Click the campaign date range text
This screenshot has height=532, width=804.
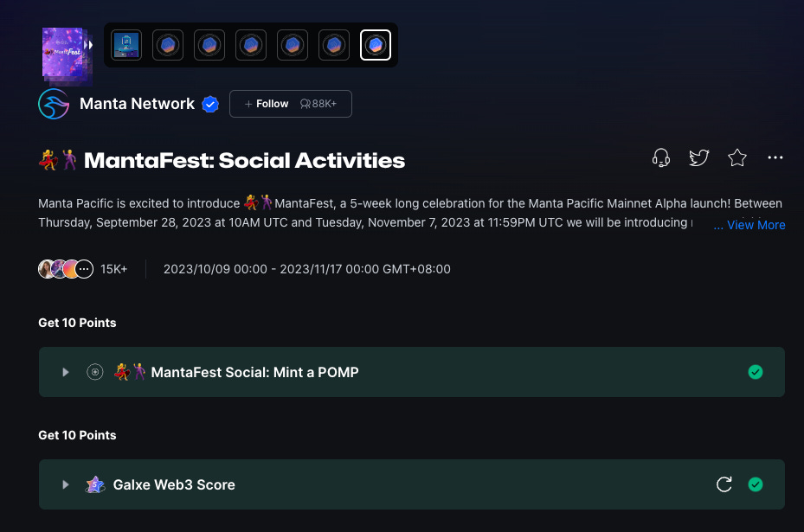coord(306,269)
